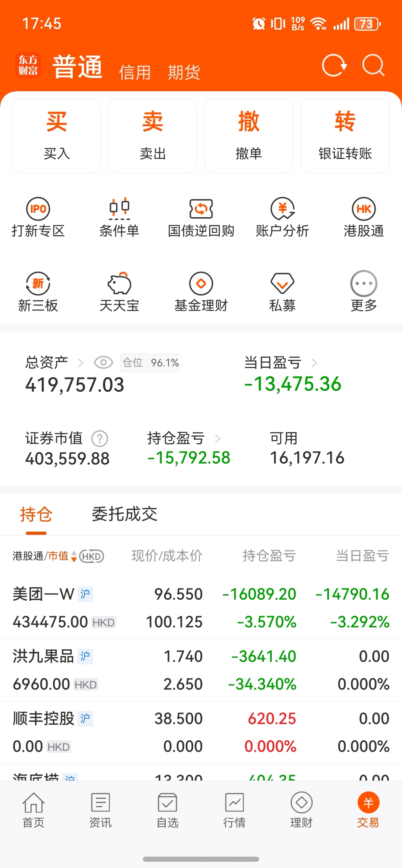Open 自选 watchlist in bottom navigation

point(167,810)
